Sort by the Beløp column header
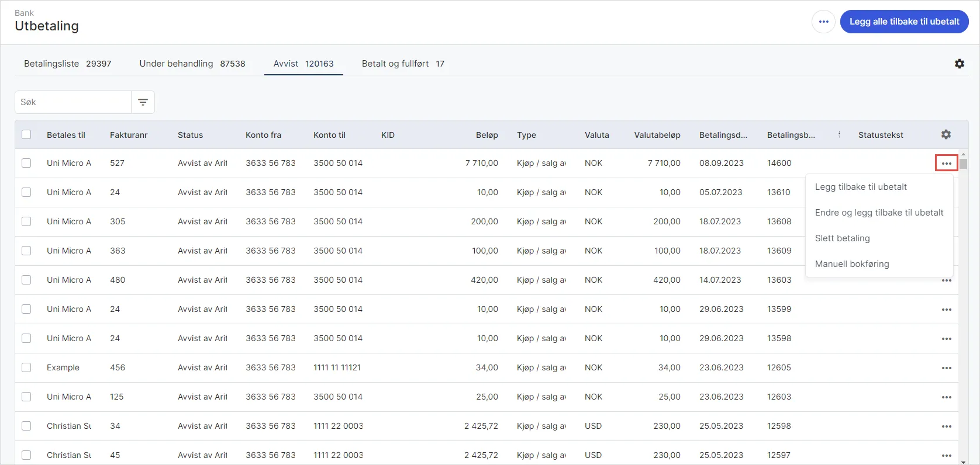 (486, 135)
